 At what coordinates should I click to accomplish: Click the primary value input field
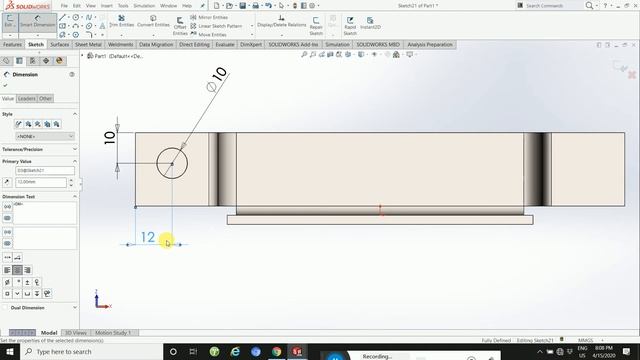(40, 182)
